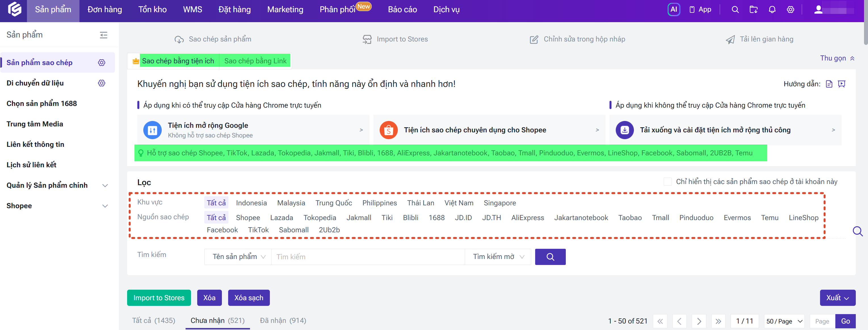The width and height of the screenshot is (868, 330).
Task: Filter Khu vực by Thái Lan
Action: [x=421, y=203]
